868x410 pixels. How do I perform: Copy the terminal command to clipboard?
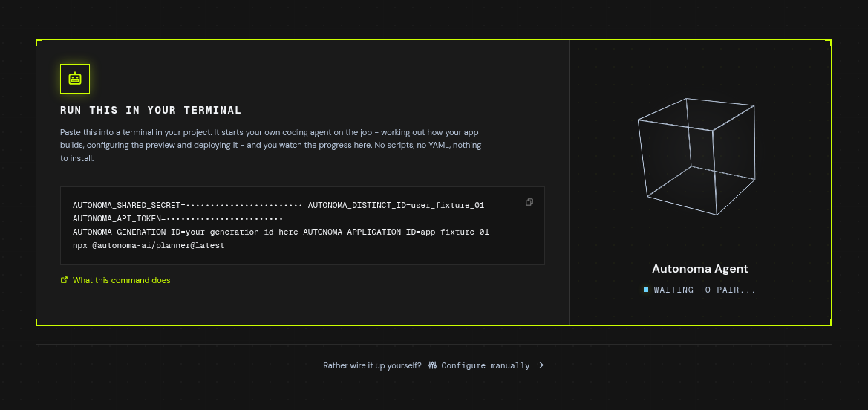pos(529,202)
